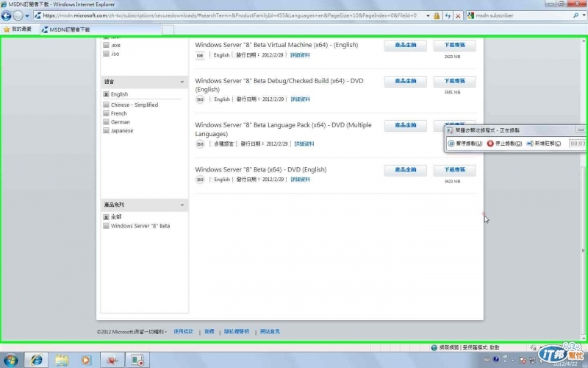Viewport: 588px width, 368px height.
Task: Toggle the .exe file type checkbox
Action: tap(106, 45)
